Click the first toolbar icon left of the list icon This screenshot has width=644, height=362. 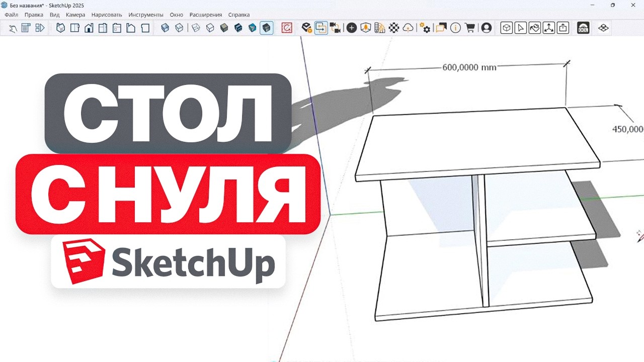pos(13,28)
